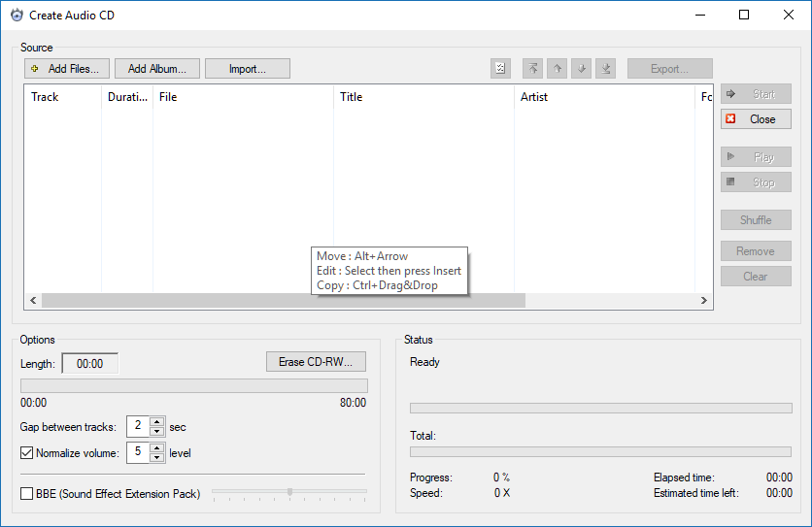Click the move-down arrow icon
Screen dimensions: 812x527
pyautogui.click(x=582, y=69)
